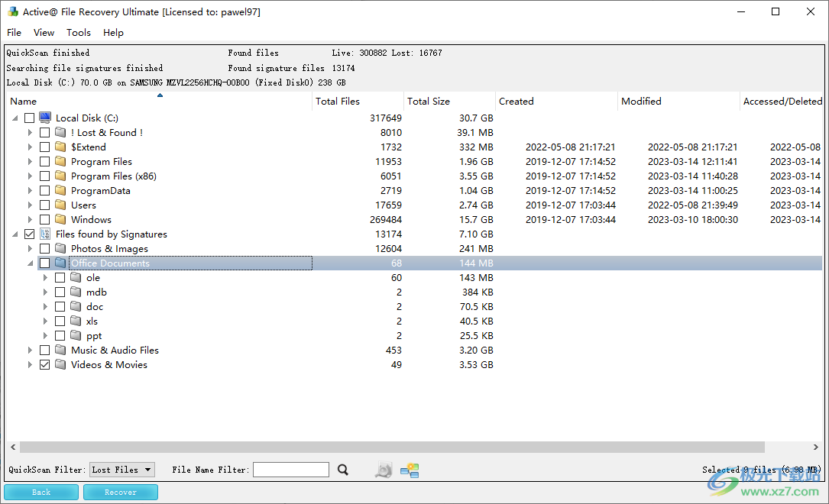Click the Local Disk (C:) drive icon

pyautogui.click(x=45, y=118)
